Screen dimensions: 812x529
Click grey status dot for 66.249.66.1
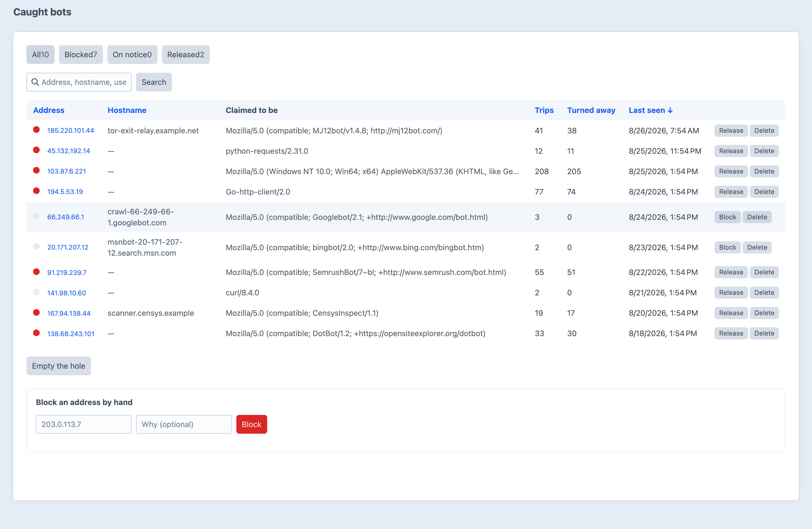pos(37,216)
